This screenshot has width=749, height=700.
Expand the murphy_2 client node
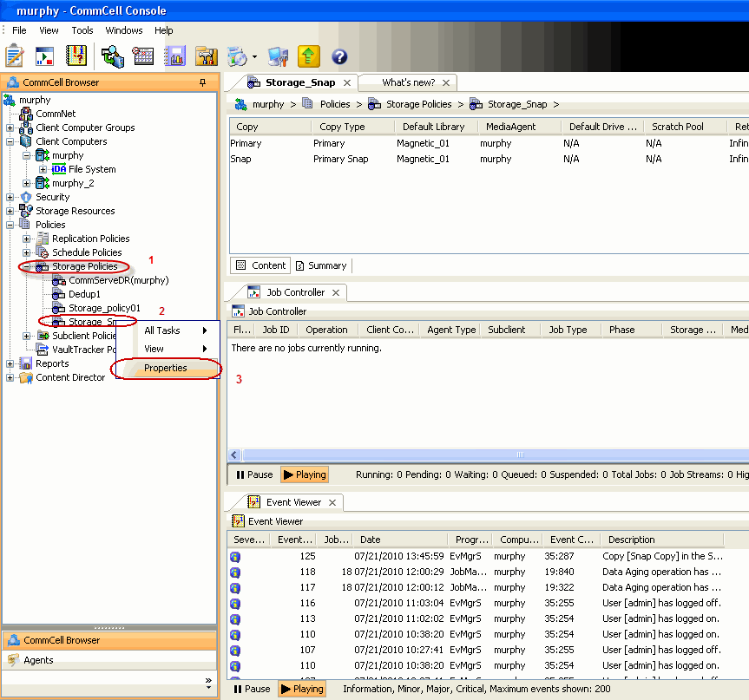click(x=26, y=183)
